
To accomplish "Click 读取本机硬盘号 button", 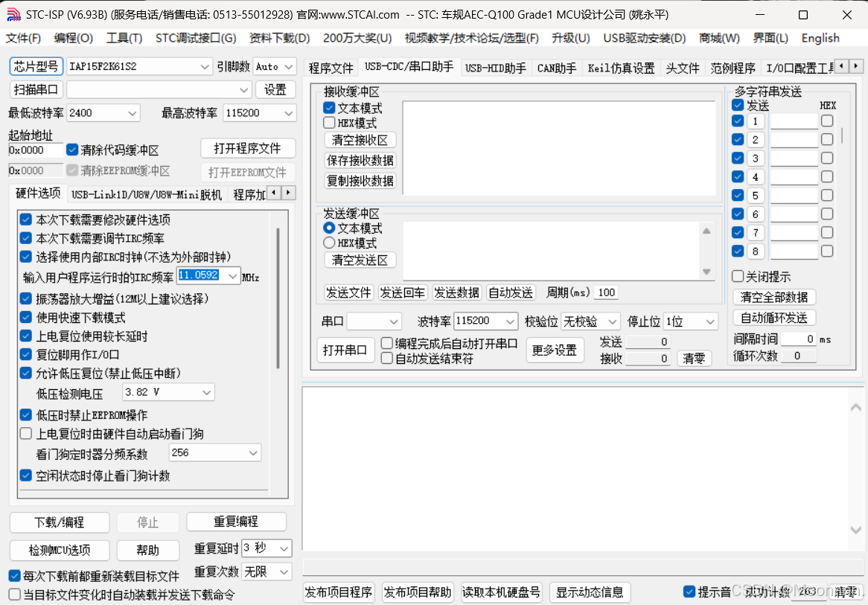I will 502,592.
